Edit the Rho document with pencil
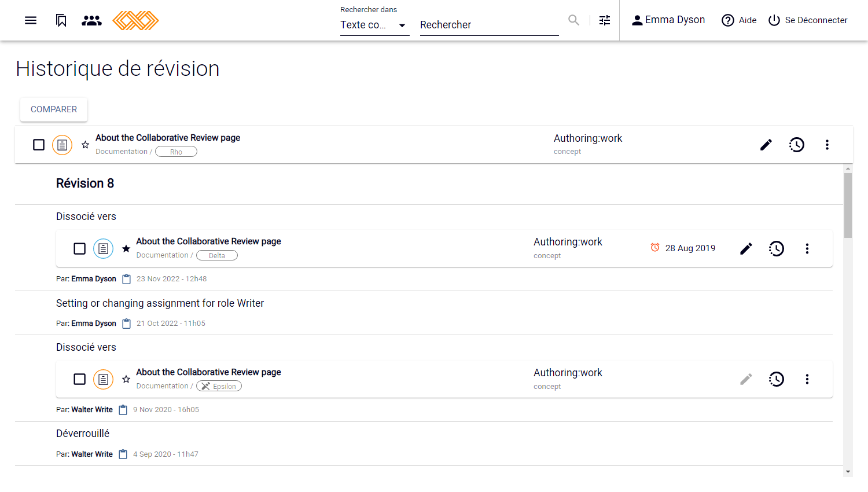868x492 pixels. (766, 145)
